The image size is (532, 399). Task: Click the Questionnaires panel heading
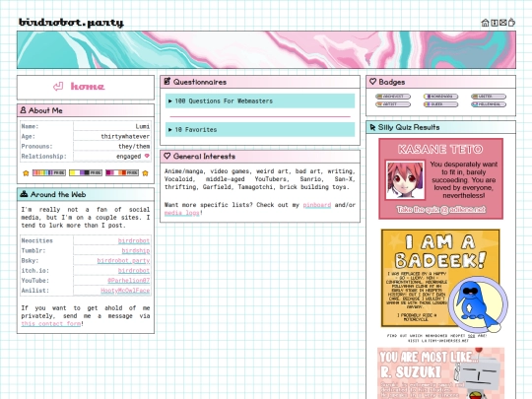click(200, 82)
